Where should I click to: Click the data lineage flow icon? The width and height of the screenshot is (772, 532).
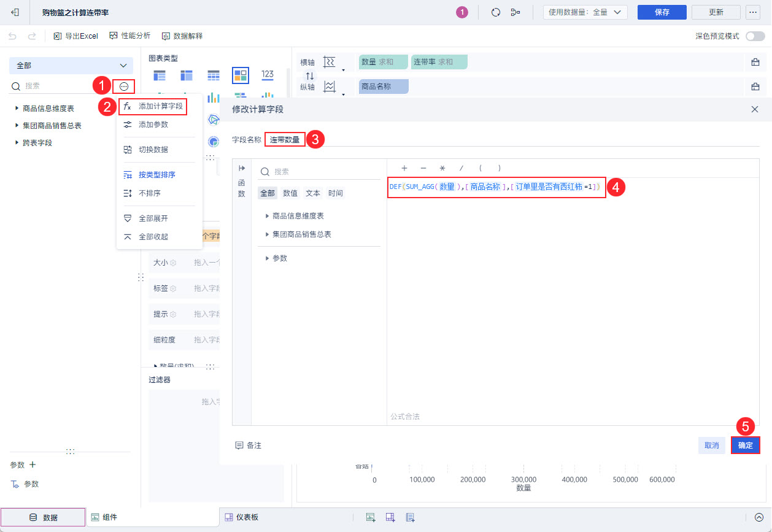(515, 12)
